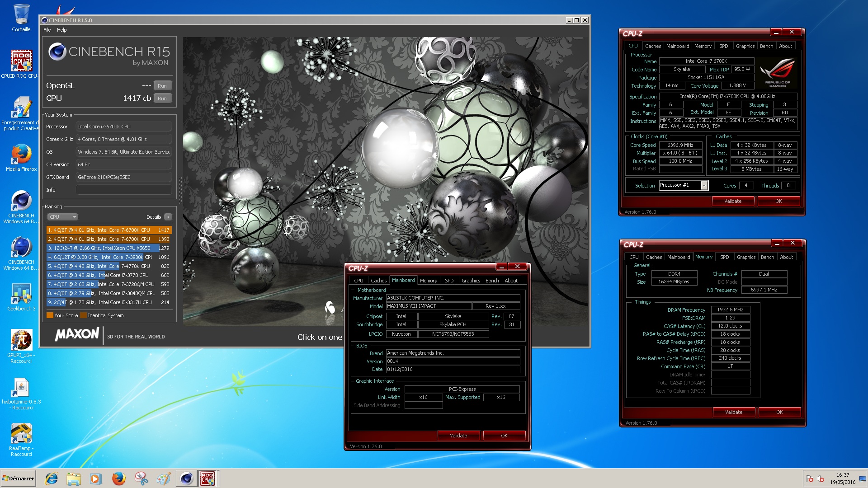868x488 pixels.
Task: Click the MAXIMUS VIII IMPACT model field
Action: [x=429, y=306]
